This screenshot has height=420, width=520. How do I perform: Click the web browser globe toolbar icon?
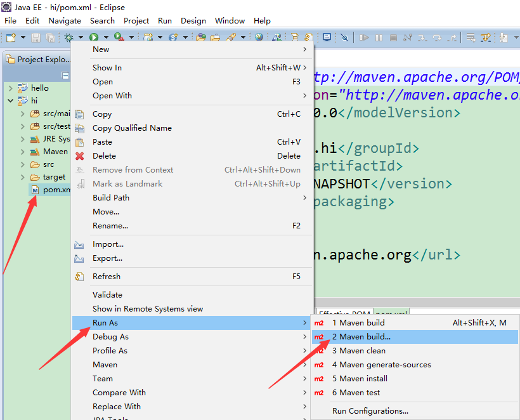259,37
